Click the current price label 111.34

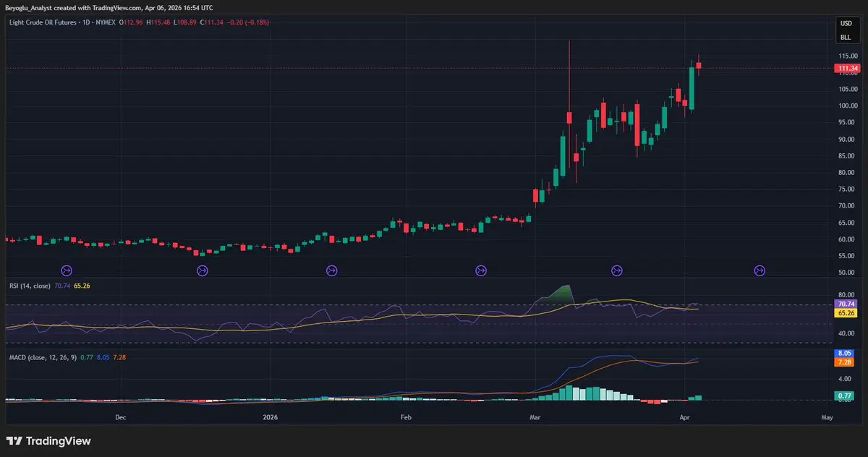[847, 69]
